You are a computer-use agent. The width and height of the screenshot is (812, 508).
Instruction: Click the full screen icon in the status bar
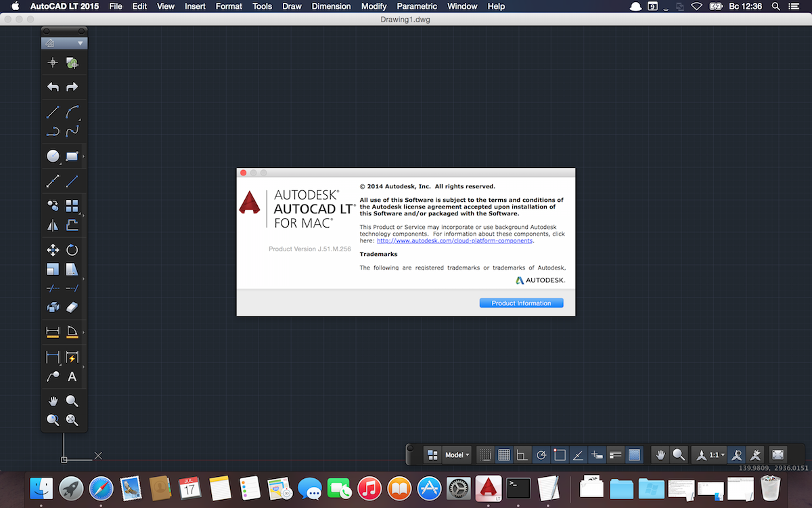(777, 455)
